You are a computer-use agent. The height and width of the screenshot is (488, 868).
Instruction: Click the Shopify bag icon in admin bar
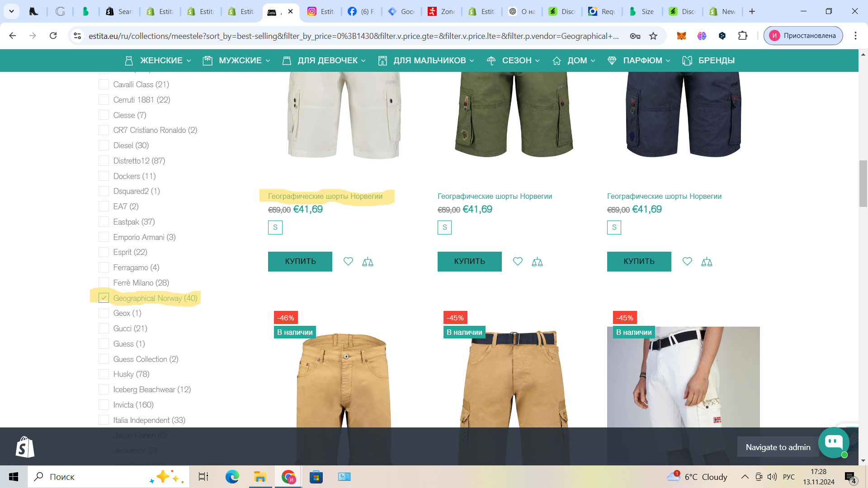click(x=25, y=447)
